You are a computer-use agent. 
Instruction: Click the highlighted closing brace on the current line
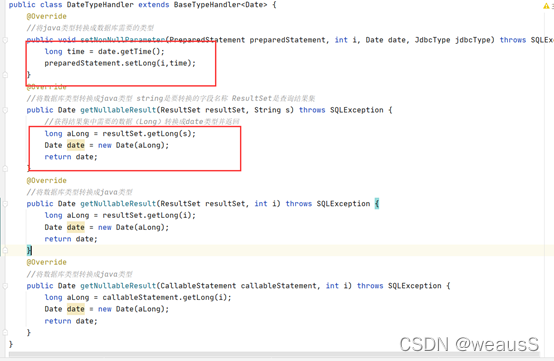tap(29, 250)
